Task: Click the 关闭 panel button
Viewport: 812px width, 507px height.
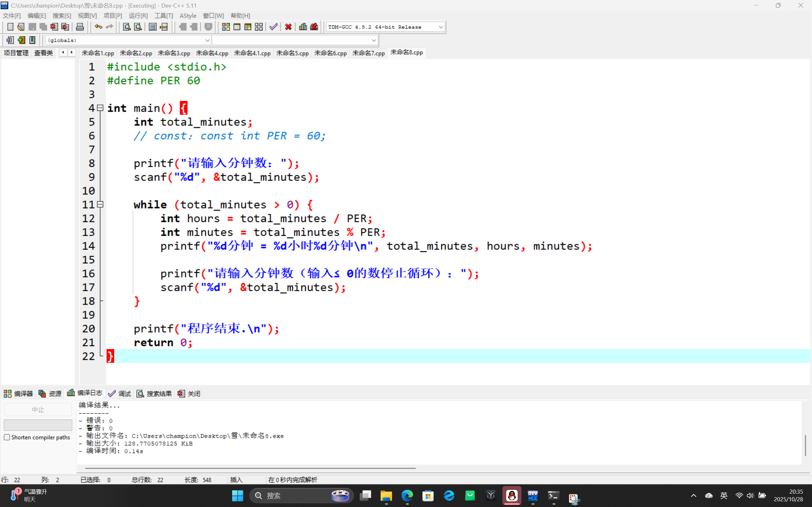Action: (189, 394)
